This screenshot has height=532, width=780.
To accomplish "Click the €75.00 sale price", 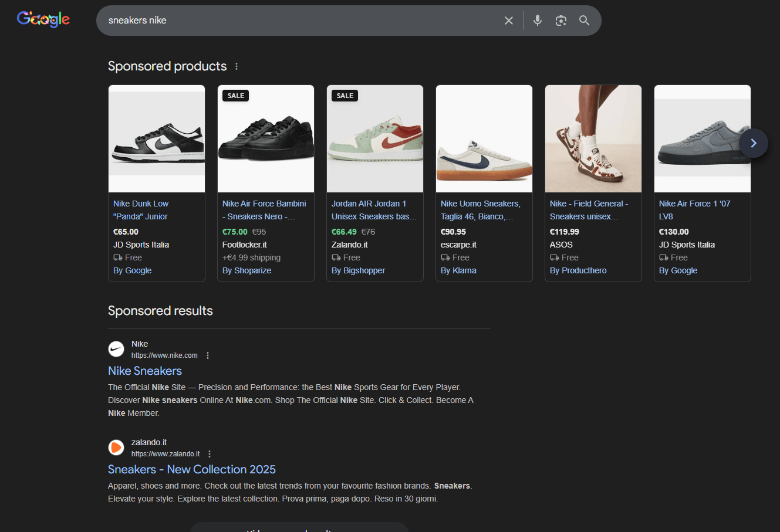I will [x=235, y=232].
